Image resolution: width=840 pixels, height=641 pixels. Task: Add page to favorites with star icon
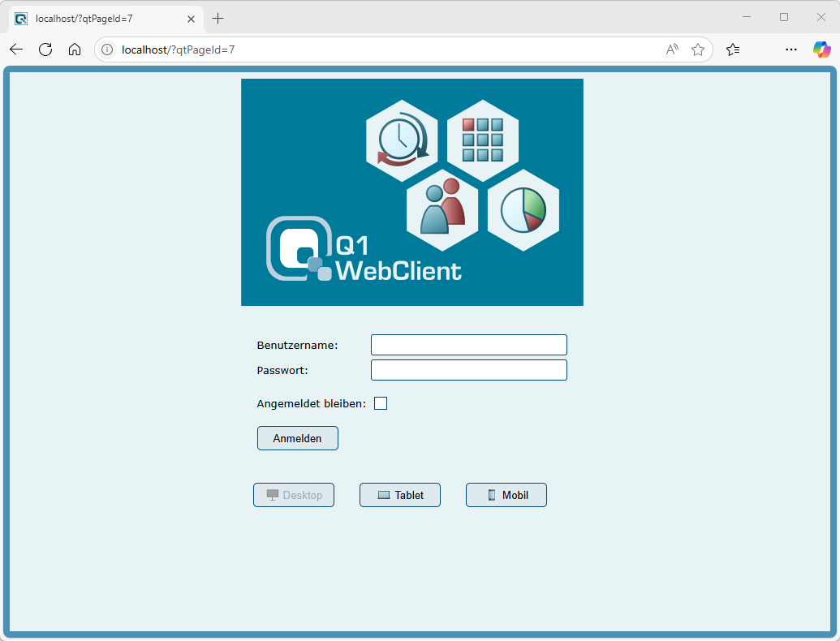698,49
